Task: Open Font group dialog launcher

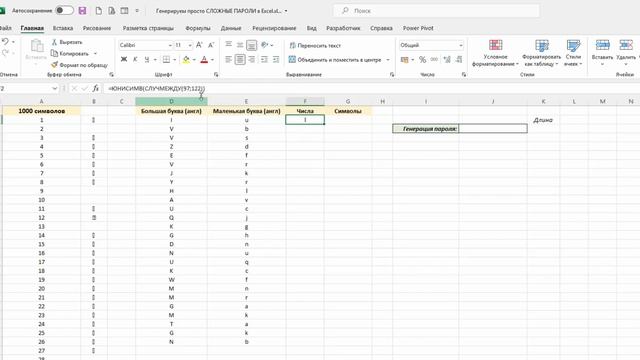Action: click(x=216, y=75)
